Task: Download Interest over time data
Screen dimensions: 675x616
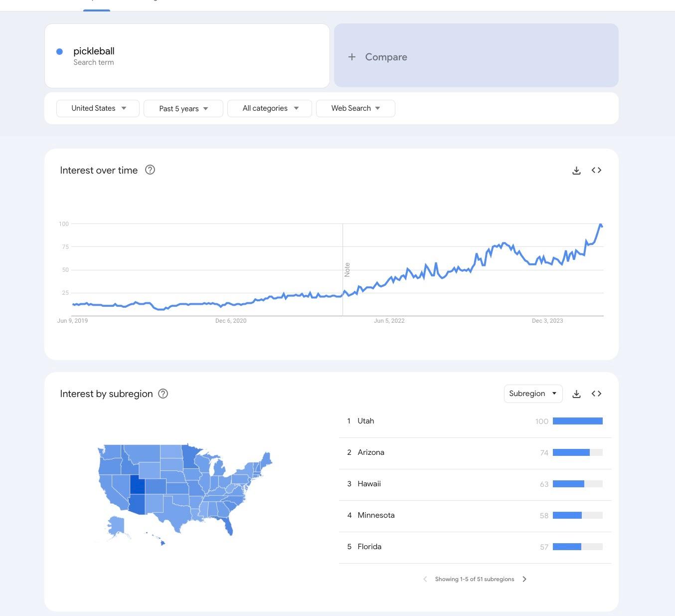Action: (x=576, y=171)
